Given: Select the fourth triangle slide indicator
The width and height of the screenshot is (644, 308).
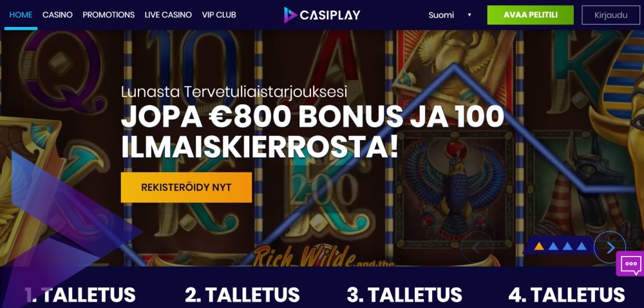Looking at the screenshot, I should (x=581, y=246).
